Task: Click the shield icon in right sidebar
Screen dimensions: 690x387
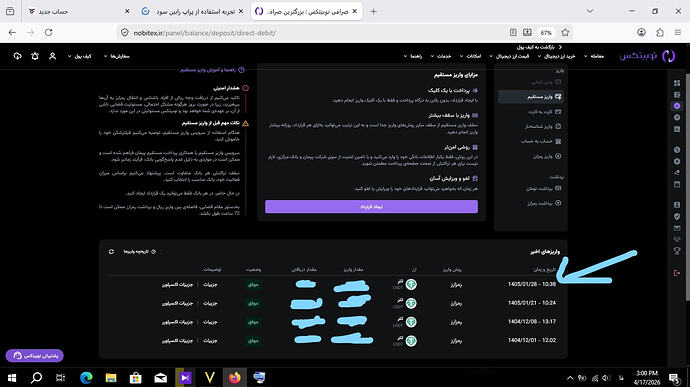Action: pyautogui.click(x=677, y=216)
